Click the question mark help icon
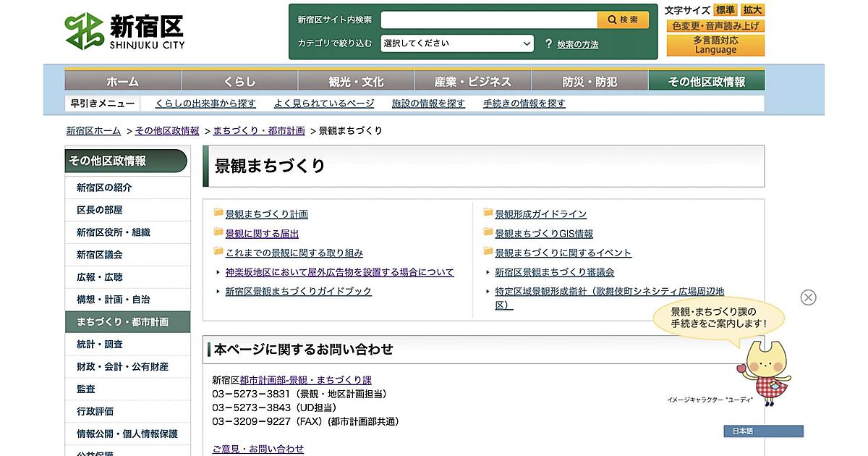 tap(548, 43)
